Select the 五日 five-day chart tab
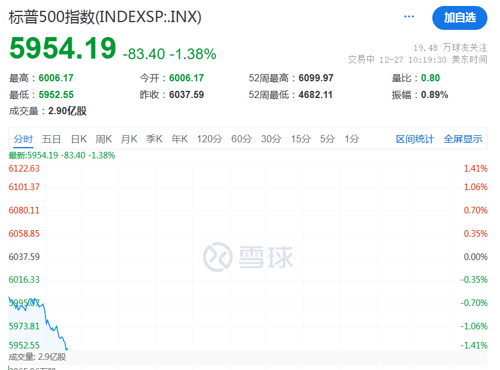This screenshot has height=370, width=500. [x=51, y=139]
